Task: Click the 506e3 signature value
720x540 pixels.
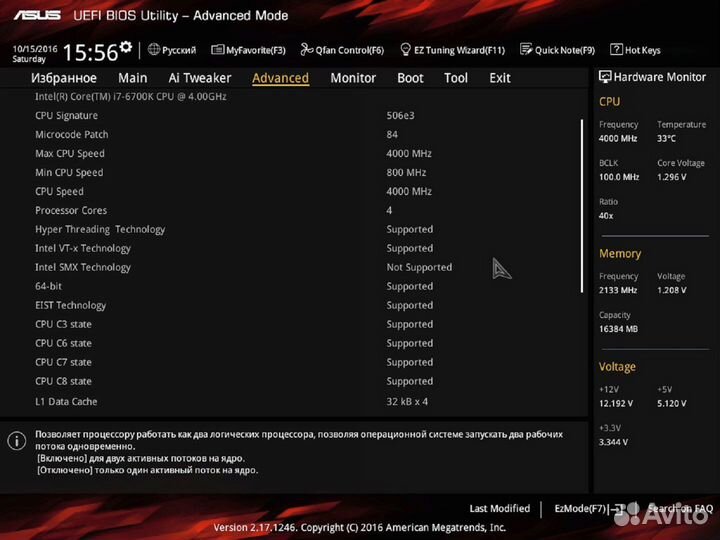Action: click(400, 116)
